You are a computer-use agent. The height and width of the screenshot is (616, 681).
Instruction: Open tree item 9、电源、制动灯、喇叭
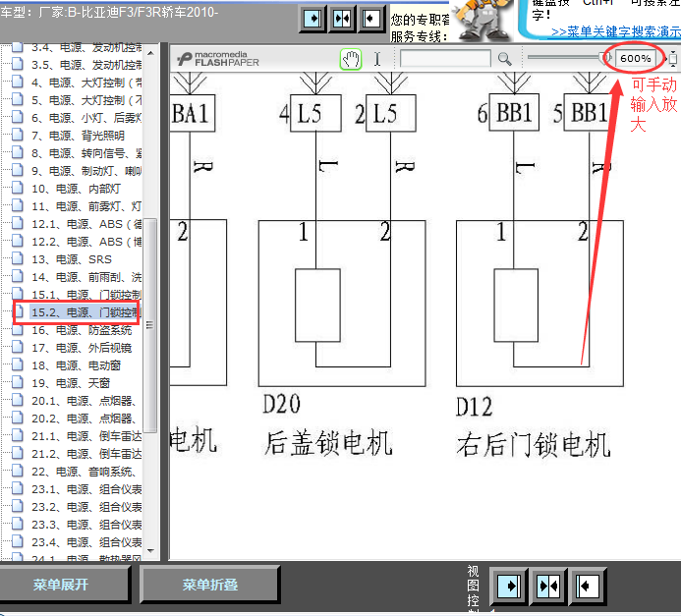(x=86, y=171)
